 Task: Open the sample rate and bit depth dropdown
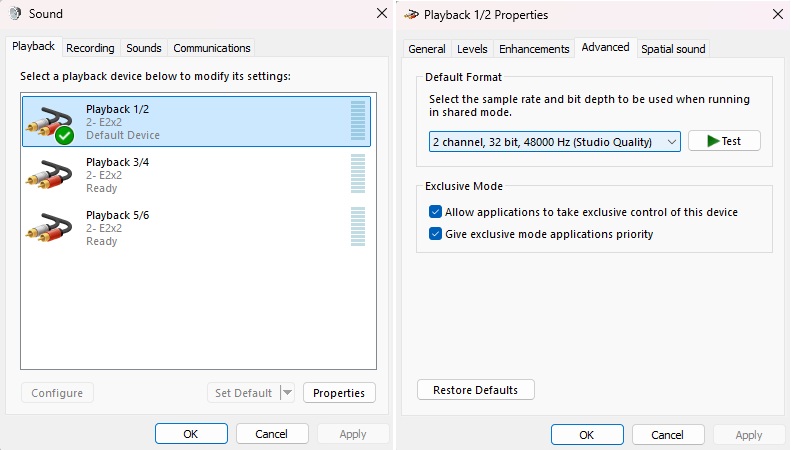[555, 142]
